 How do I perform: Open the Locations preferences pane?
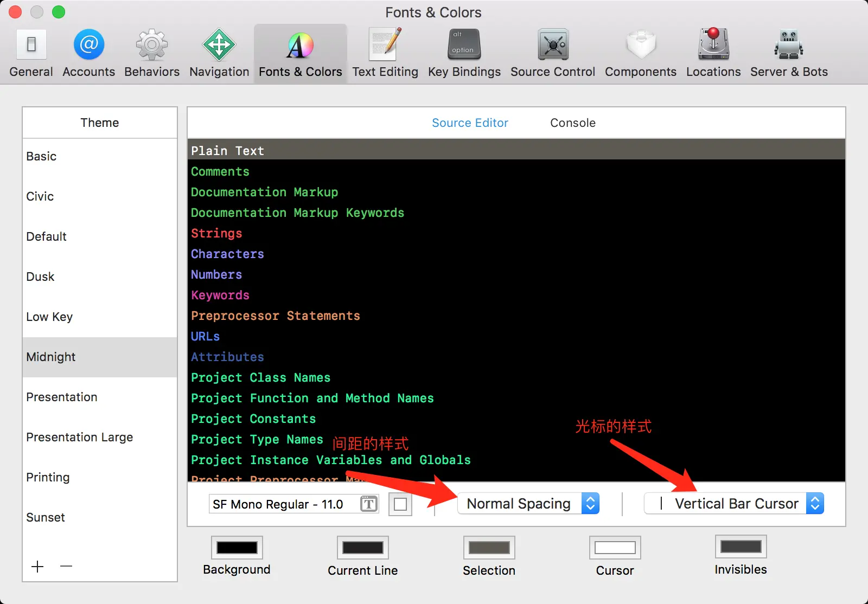[x=713, y=54]
